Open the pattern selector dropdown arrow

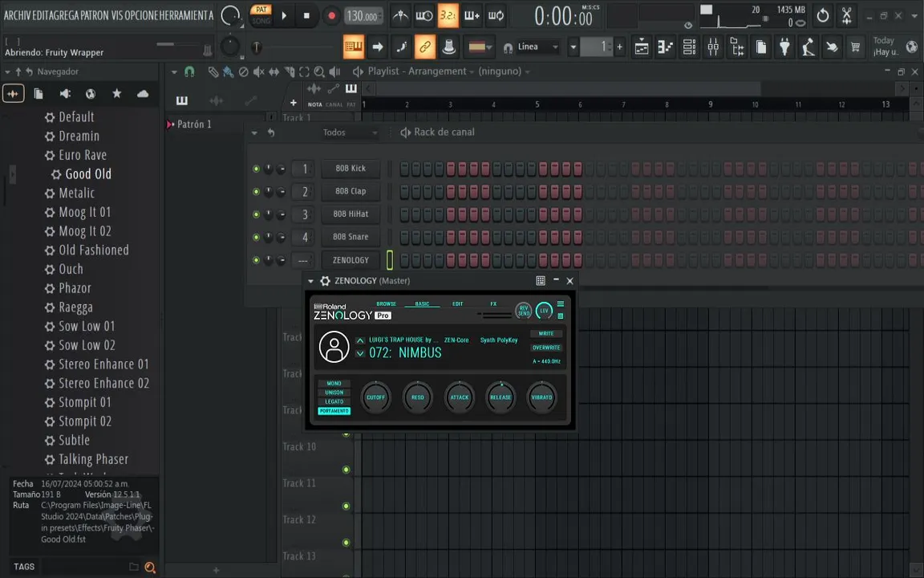[x=573, y=47]
